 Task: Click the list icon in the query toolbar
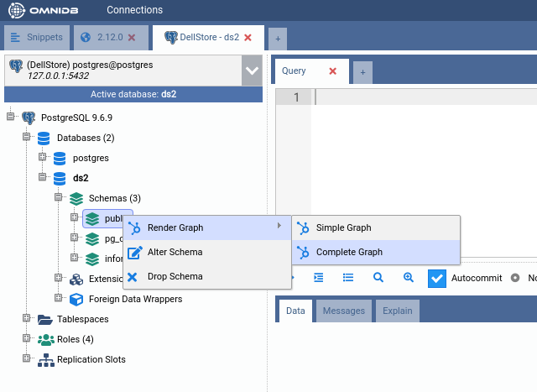click(348, 277)
